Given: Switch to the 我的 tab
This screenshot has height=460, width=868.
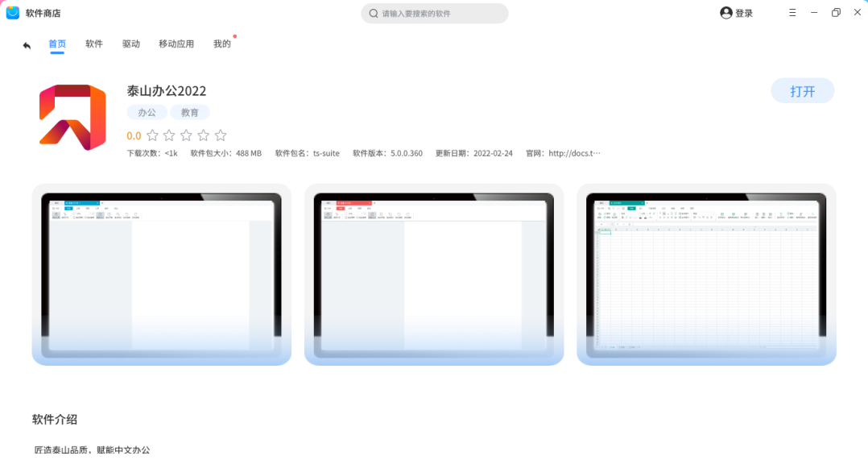Looking at the screenshot, I should 222,44.
